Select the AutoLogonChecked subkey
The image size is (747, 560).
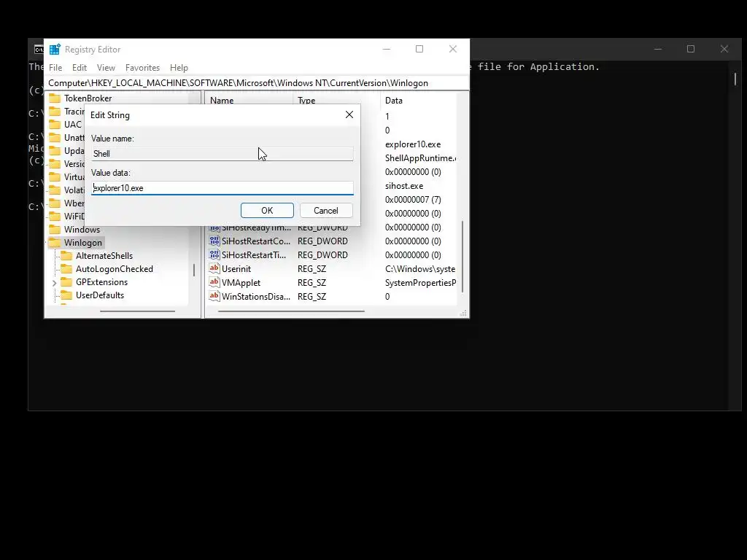(115, 268)
